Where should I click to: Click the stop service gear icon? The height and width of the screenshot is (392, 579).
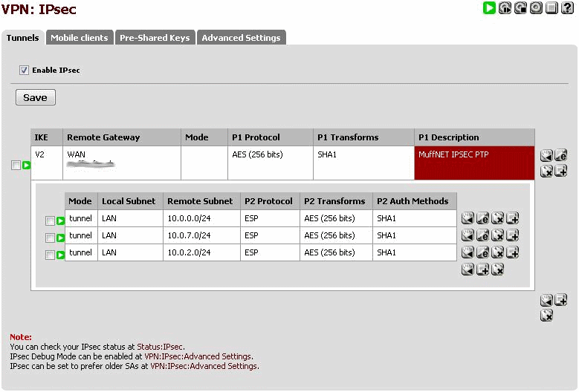pos(520,8)
